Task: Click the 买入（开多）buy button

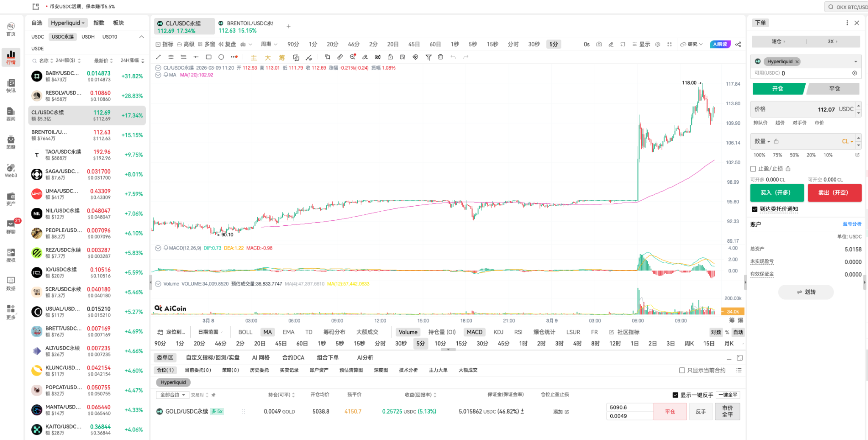Action: 777,193
